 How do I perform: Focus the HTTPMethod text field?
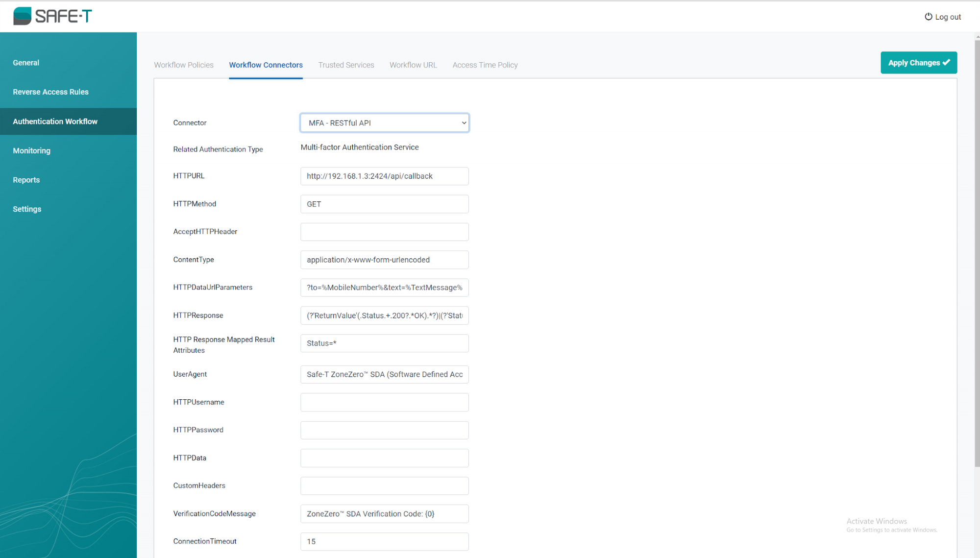click(384, 204)
